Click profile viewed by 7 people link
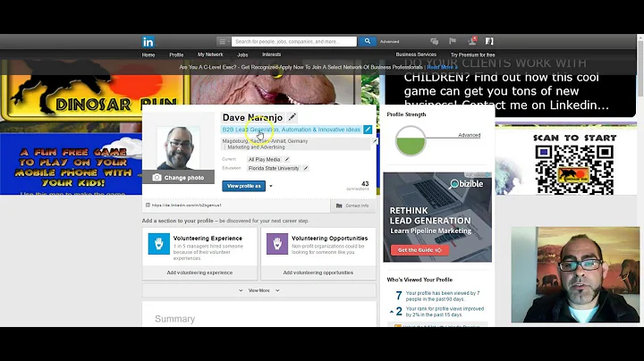Viewport: 644px width, 361px height. tap(443, 296)
